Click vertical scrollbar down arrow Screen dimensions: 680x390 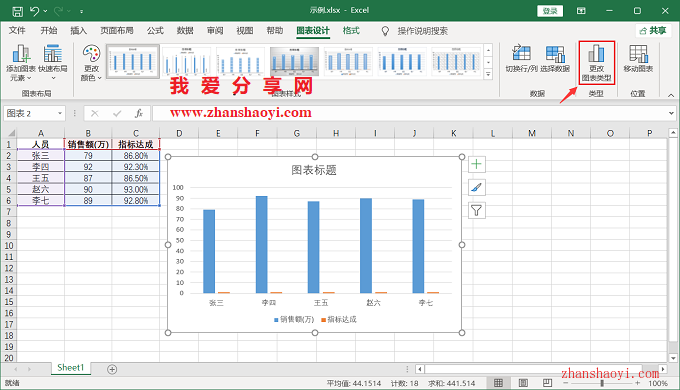673,358
